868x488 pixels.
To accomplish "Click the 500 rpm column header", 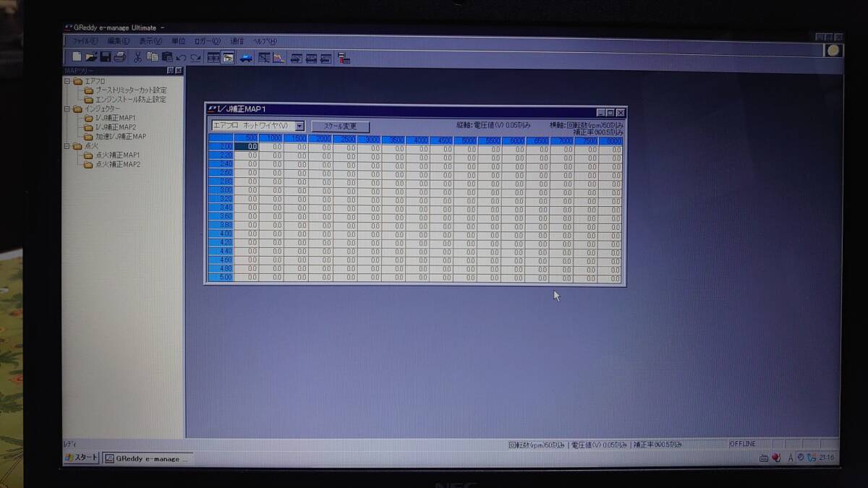I will pos(247,138).
